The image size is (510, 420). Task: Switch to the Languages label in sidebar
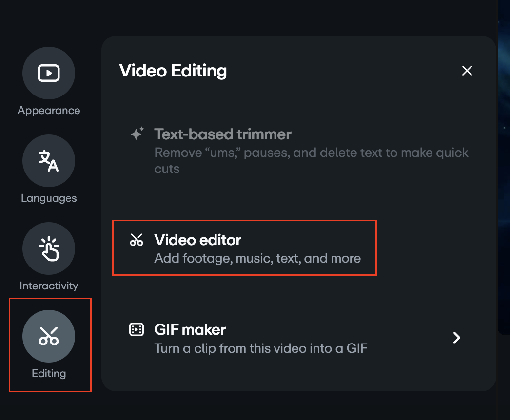click(x=49, y=198)
